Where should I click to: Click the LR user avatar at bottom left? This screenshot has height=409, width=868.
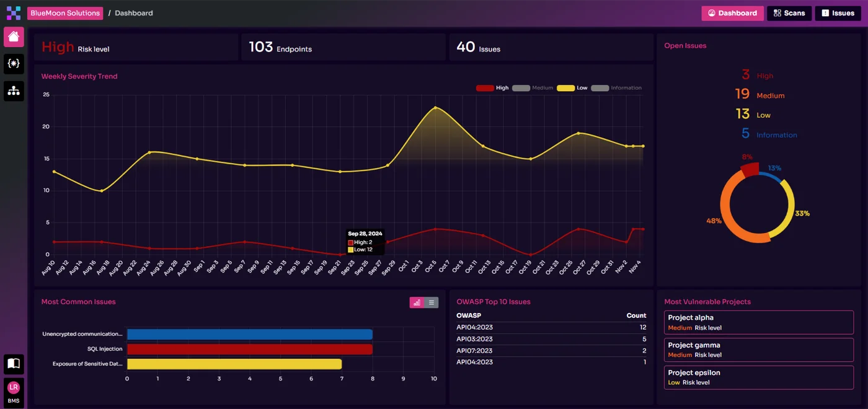point(14,387)
